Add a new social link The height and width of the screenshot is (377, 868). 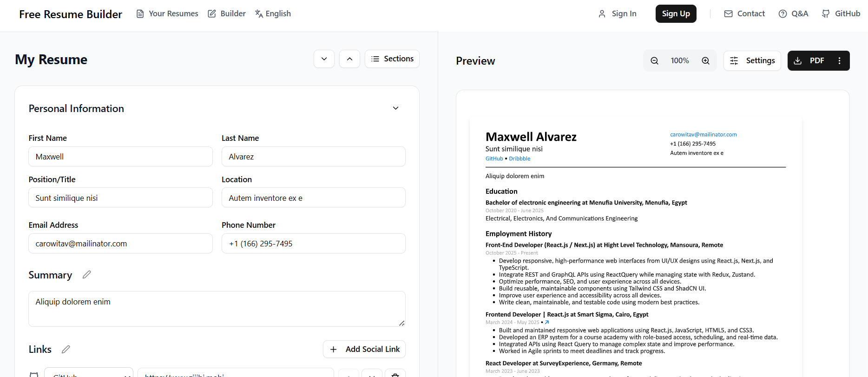click(x=364, y=349)
